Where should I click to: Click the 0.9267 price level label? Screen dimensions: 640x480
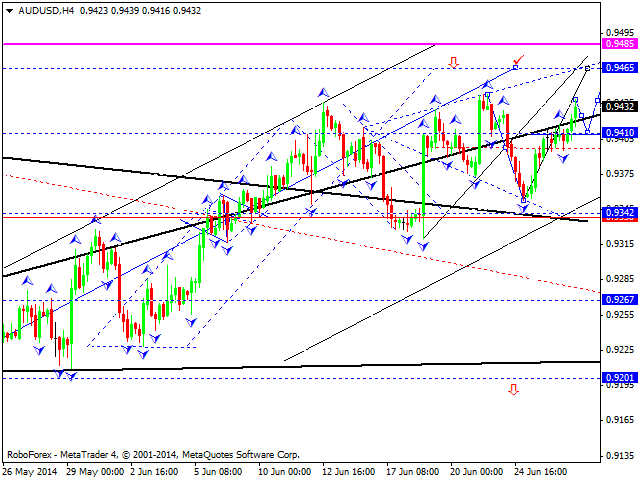[619, 299]
